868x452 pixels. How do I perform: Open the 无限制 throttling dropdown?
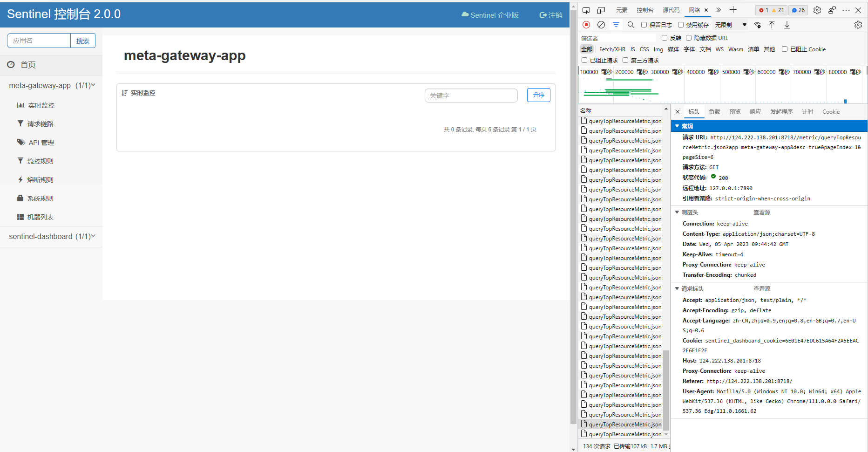(x=730, y=25)
